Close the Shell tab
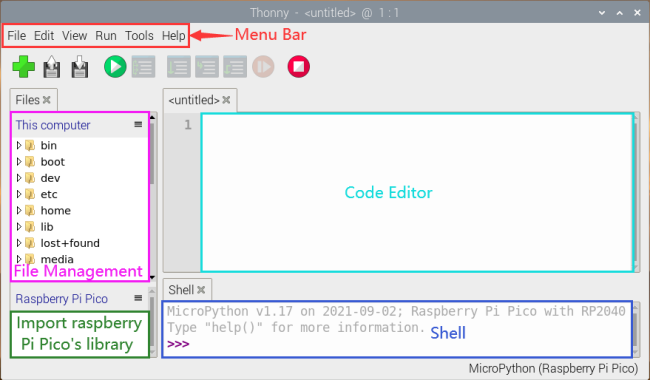 [201, 290]
